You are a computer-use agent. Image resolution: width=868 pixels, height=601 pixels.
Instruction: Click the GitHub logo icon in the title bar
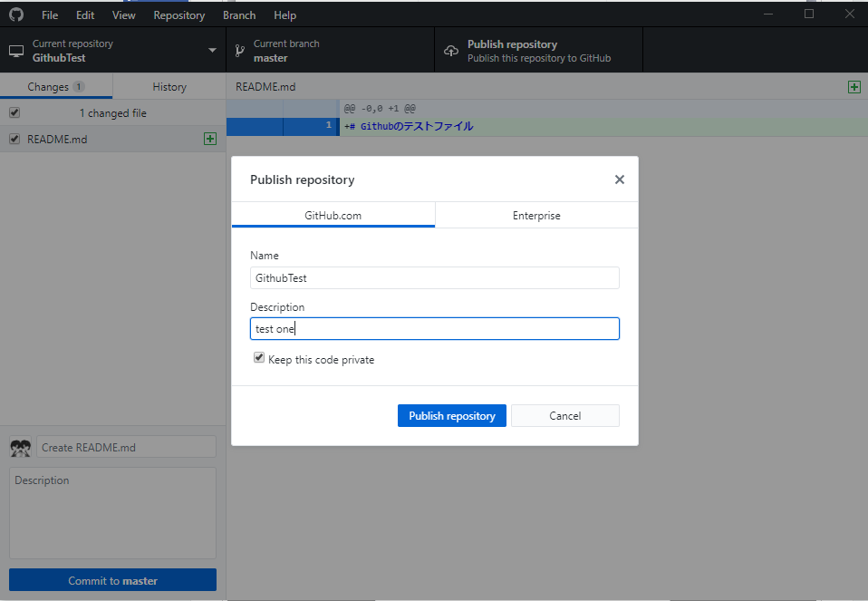tap(15, 15)
